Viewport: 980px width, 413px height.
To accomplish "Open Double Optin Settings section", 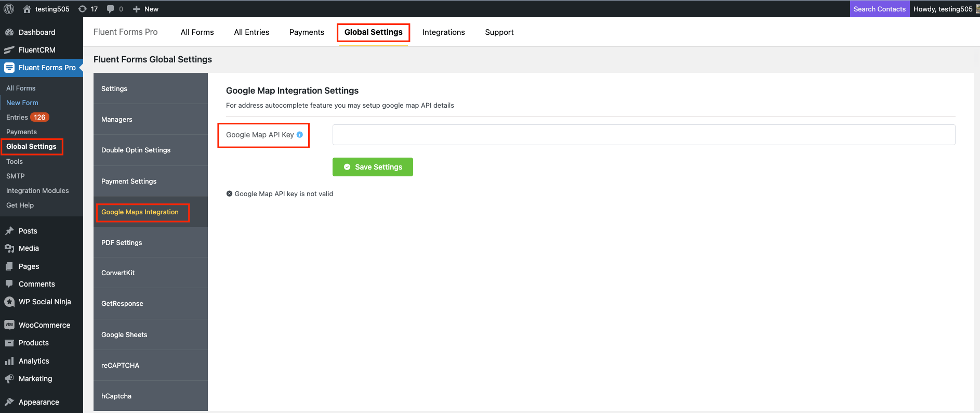I will 151,150.
